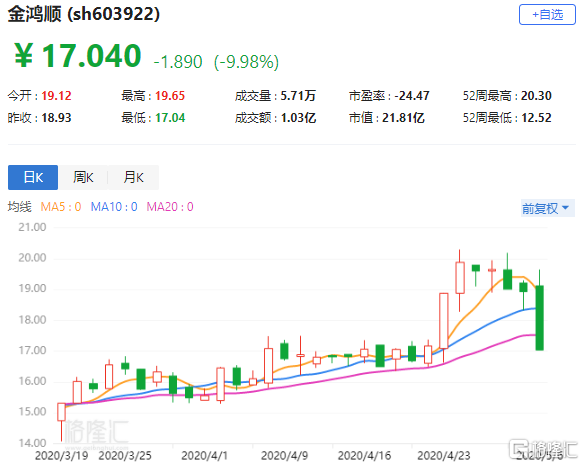
Task: Click 52周最高 value 20.30
Action: click(x=536, y=96)
